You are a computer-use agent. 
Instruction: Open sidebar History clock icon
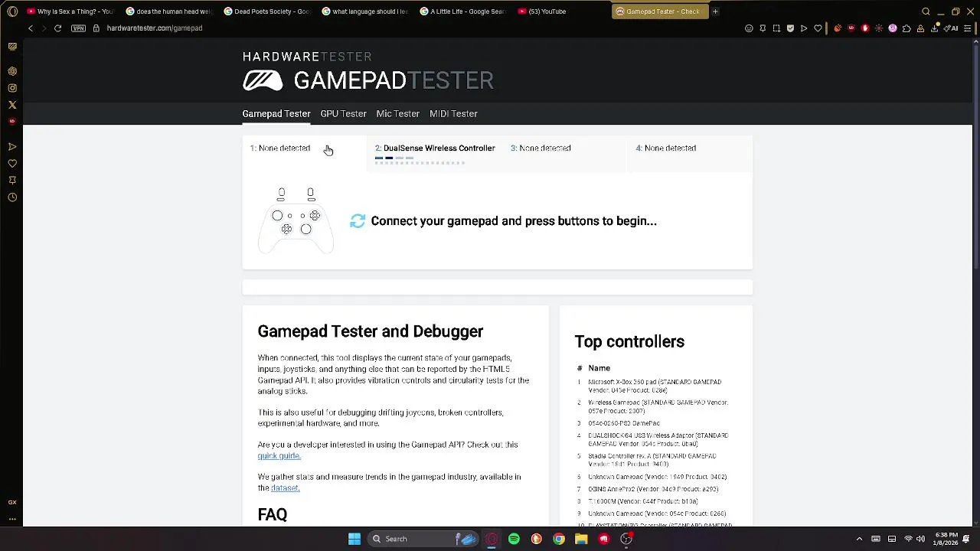click(12, 197)
